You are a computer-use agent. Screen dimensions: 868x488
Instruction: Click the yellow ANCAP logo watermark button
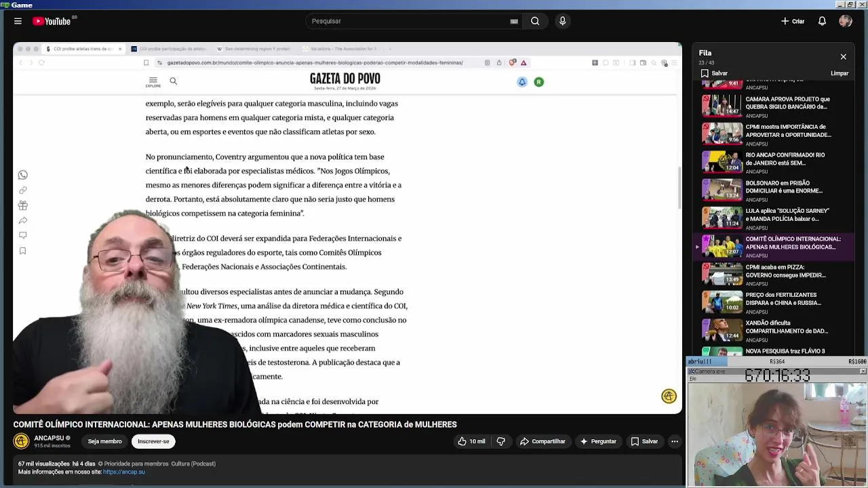tap(669, 396)
